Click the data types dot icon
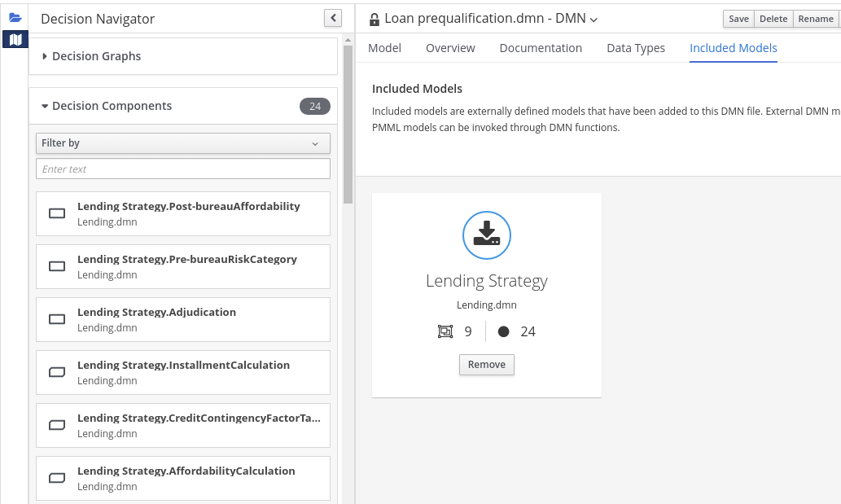The width and height of the screenshot is (841, 504). 503,331
